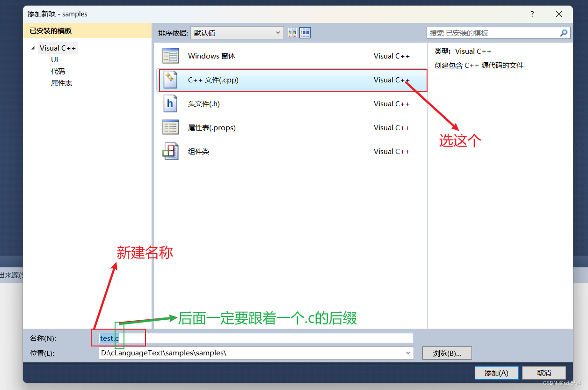Screen dimensions: 588x390
Task: Click Visual C++ label in 头文件 row
Action: 392,104
